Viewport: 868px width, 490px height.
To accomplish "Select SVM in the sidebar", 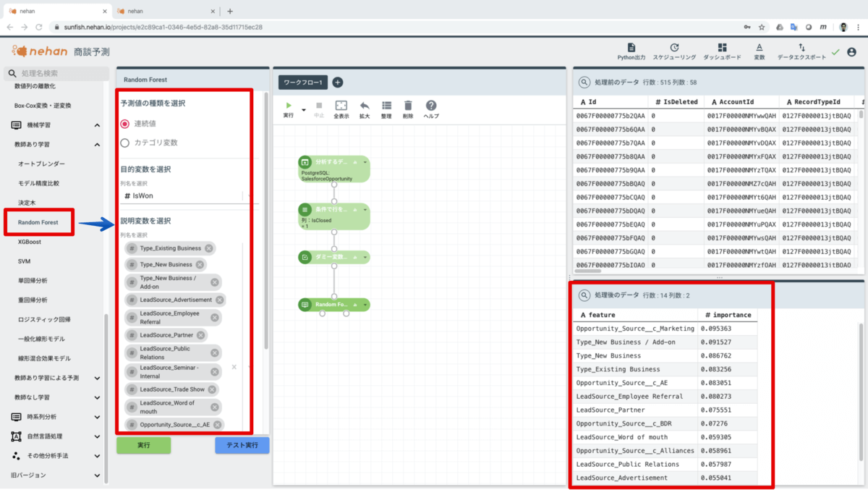I will click(x=24, y=261).
